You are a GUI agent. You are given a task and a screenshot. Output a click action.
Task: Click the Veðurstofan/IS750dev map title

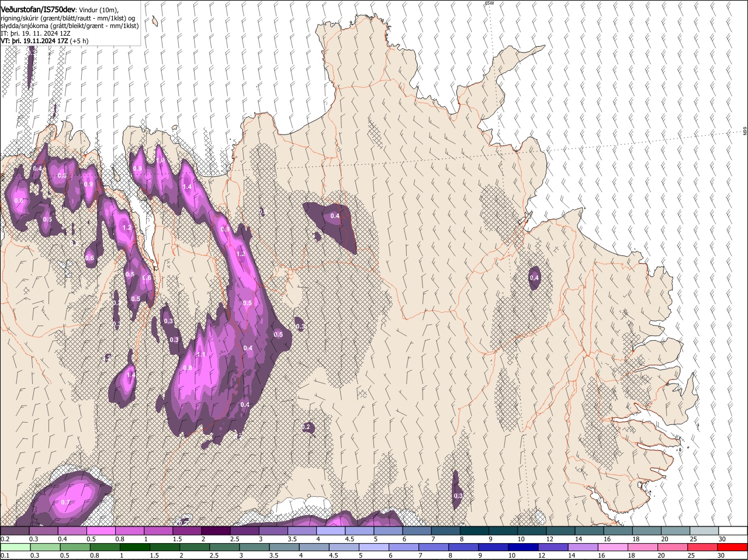click(x=38, y=9)
